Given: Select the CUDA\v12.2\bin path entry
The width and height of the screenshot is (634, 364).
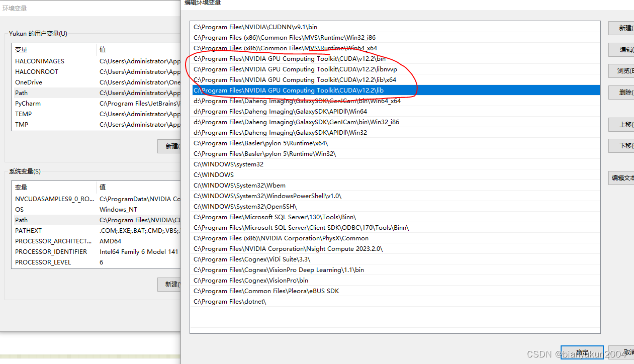Looking at the screenshot, I should (395, 59).
